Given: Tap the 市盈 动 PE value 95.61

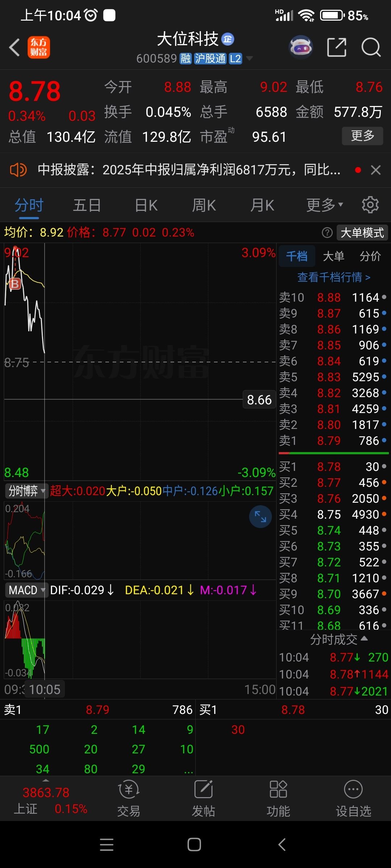Looking at the screenshot, I should coord(269,137).
